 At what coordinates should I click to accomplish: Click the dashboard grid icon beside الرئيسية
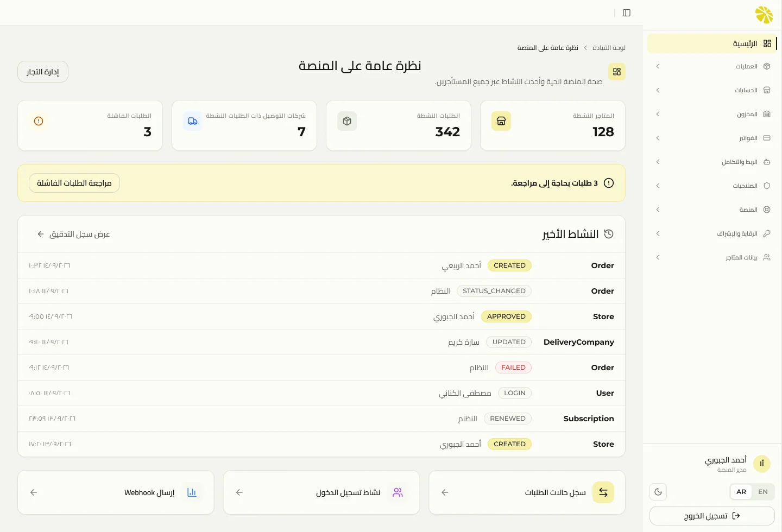tap(767, 43)
